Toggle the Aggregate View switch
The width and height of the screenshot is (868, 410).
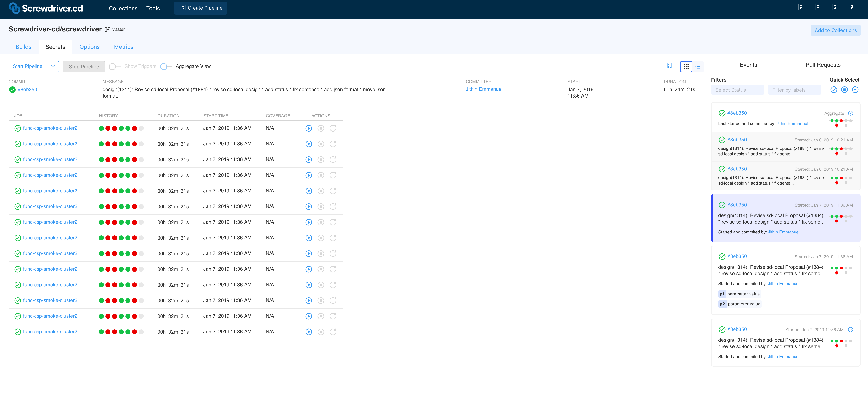(166, 66)
